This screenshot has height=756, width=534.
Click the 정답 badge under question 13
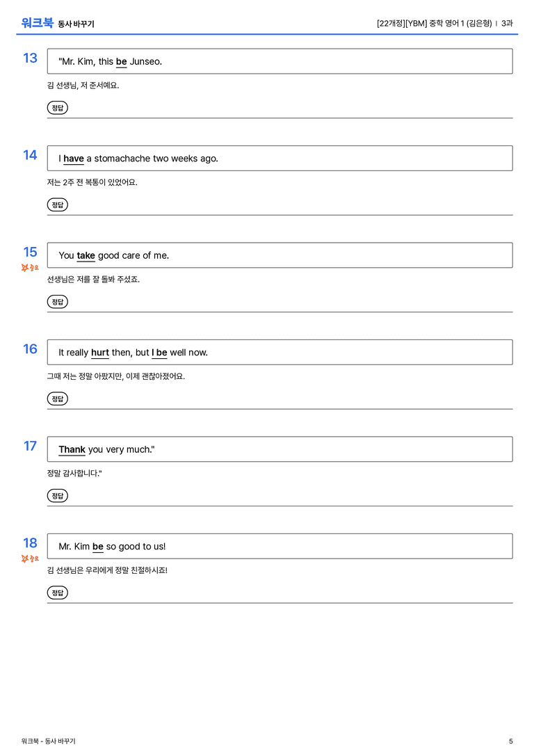(x=57, y=108)
